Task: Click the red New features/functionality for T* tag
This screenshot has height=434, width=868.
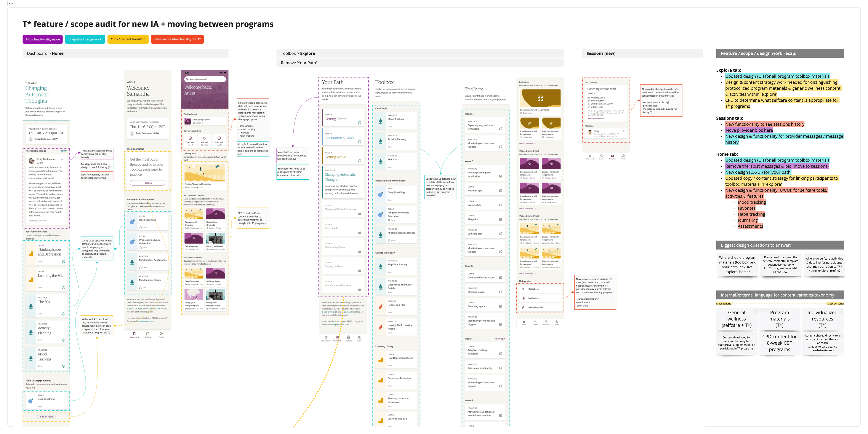Action: pos(177,39)
